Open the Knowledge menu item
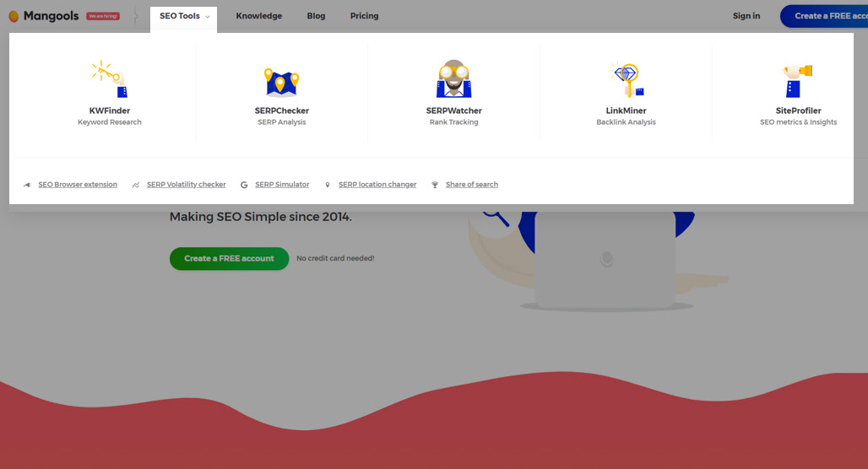Image resolution: width=868 pixels, height=469 pixels. (258, 16)
